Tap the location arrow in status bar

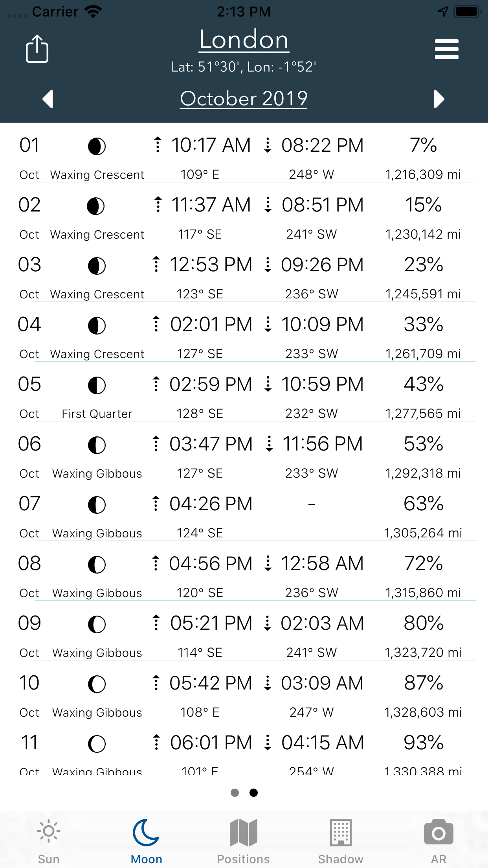click(443, 11)
